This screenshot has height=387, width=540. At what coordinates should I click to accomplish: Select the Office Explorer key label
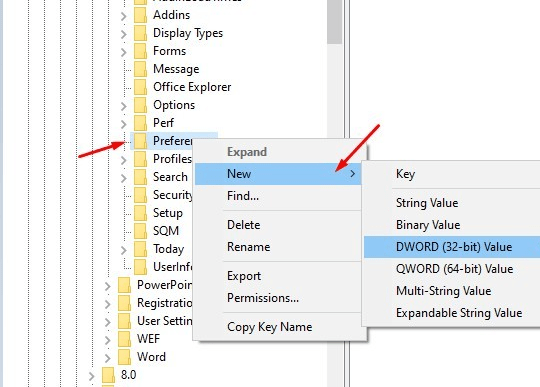(x=192, y=87)
